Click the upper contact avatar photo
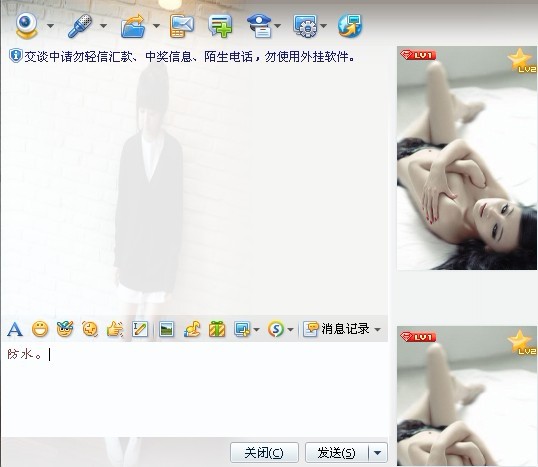Screen dimensions: 538x467 tap(467, 158)
